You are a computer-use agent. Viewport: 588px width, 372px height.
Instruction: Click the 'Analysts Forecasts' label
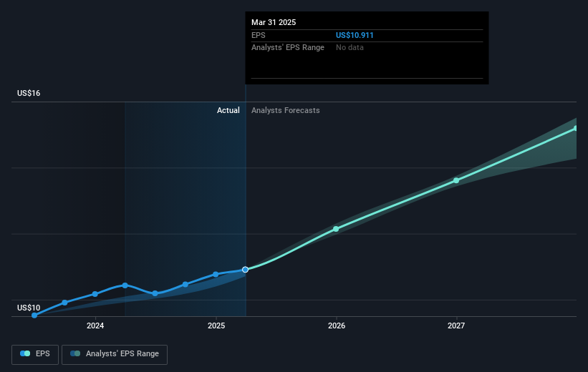285,110
